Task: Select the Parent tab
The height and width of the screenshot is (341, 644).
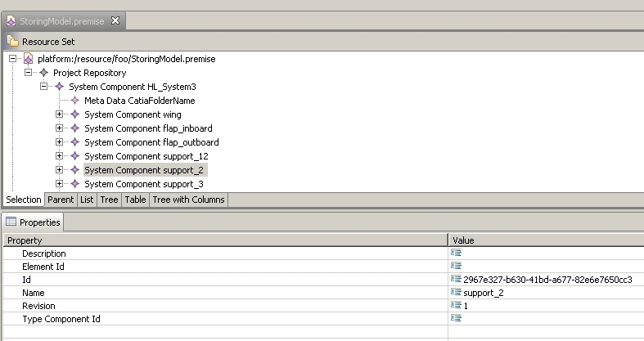Action: 61,200
